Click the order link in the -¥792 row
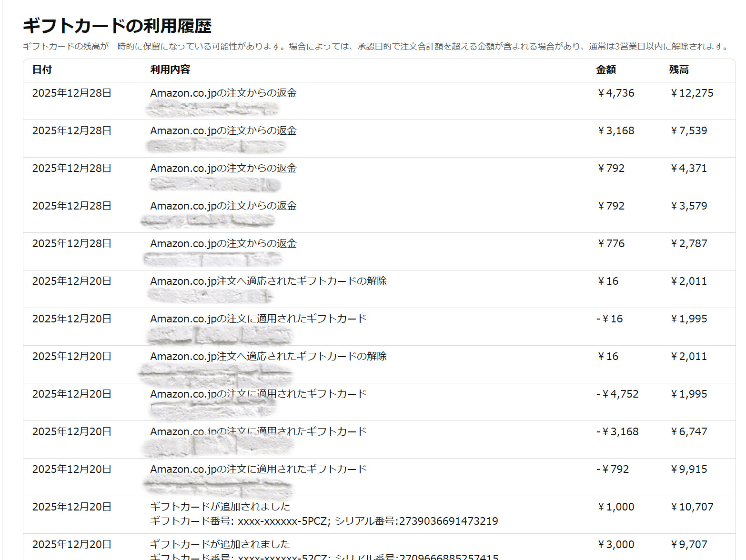This screenshot has height=560, width=746. point(217,485)
